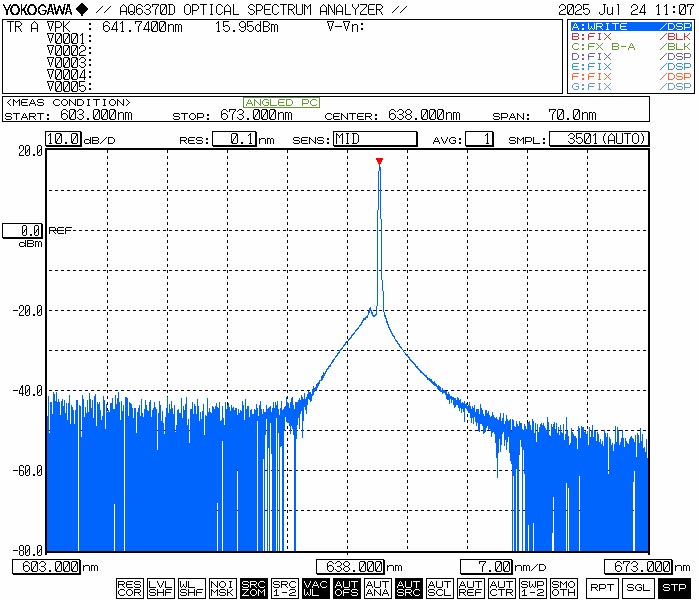Screen dimensions: 699x601
Task: Click the red peak marker on spectrum
Action: coord(379,161)
